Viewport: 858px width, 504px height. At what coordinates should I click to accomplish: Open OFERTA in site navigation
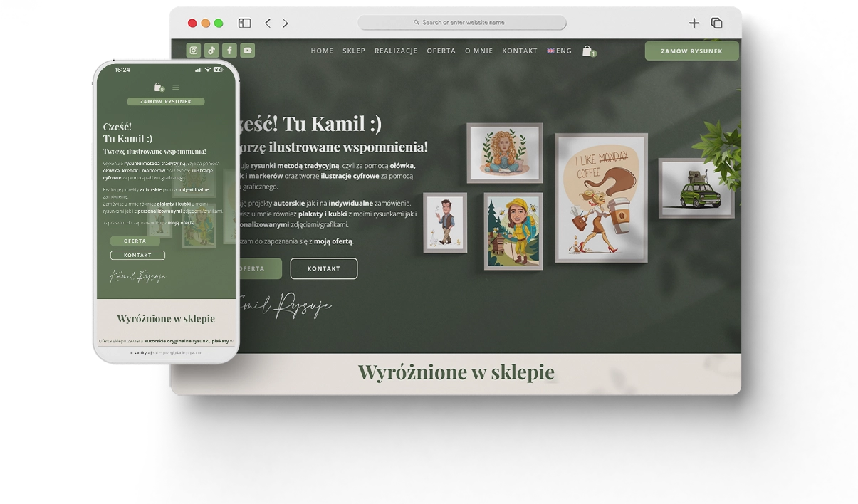(x=441, y=51)
